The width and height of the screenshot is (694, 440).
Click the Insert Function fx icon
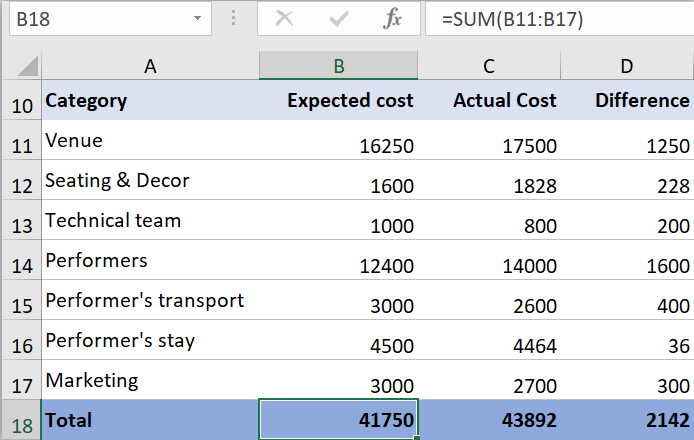point(393,18)
